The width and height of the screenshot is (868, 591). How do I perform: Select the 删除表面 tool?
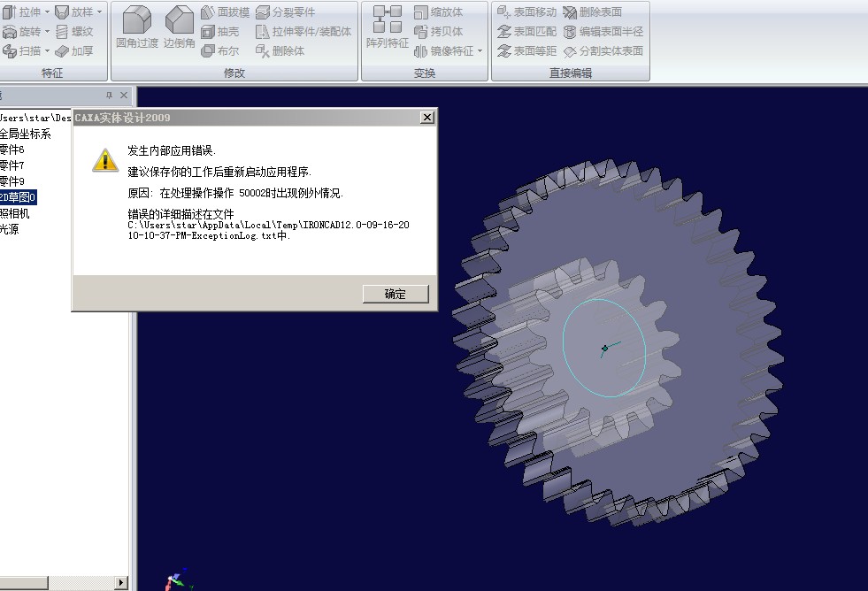[x=592, y=12]
